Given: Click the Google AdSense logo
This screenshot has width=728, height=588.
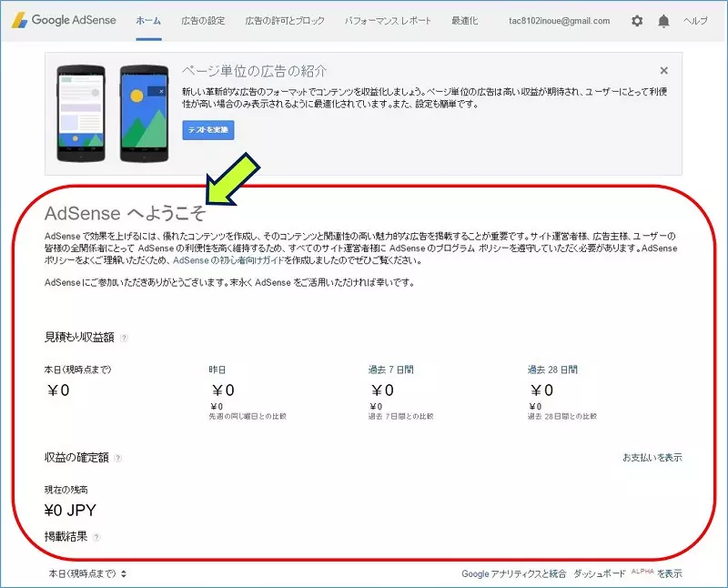Looking at the screenshot, I should pos(64,20).
